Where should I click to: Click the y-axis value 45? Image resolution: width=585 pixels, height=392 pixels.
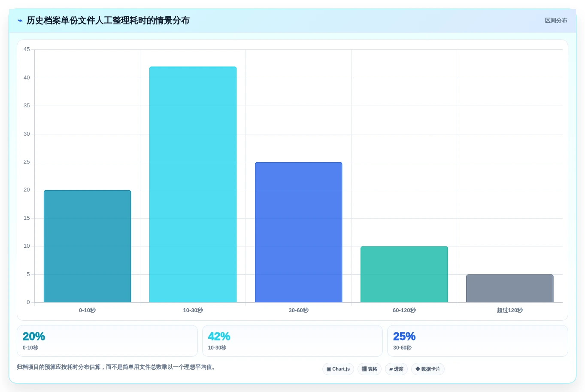pyautogui.click(x=27, y=49)
